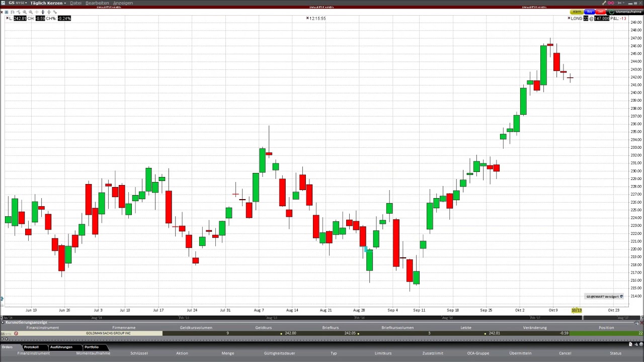Open the Datei menu
This screenshot has height=362, width=644.
click(75, 3)
